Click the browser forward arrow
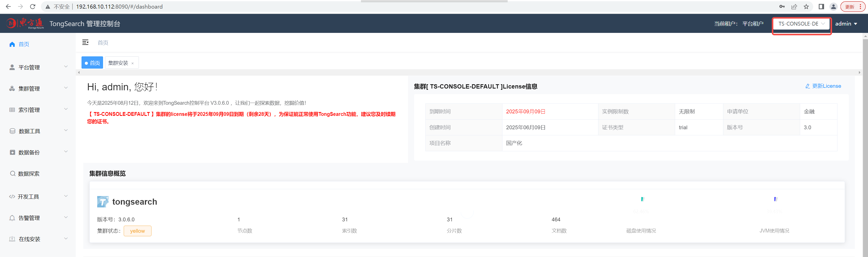The width and height of the screenshot is (868, 257). tap(20, 6)
